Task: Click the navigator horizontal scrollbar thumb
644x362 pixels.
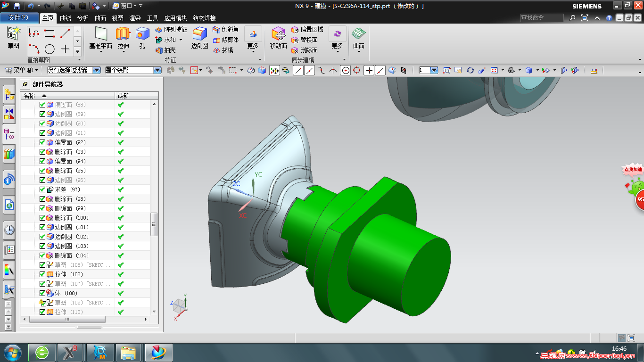Action: click(67, 319)
